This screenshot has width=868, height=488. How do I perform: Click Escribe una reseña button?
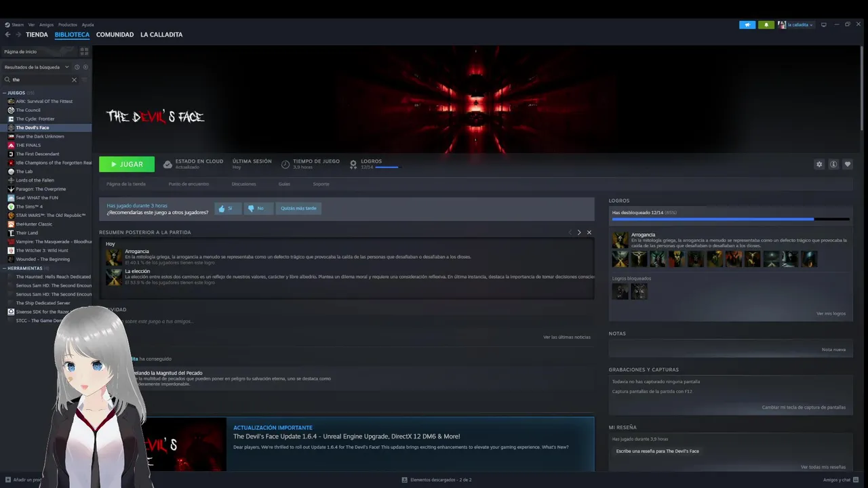pos(657,451)
